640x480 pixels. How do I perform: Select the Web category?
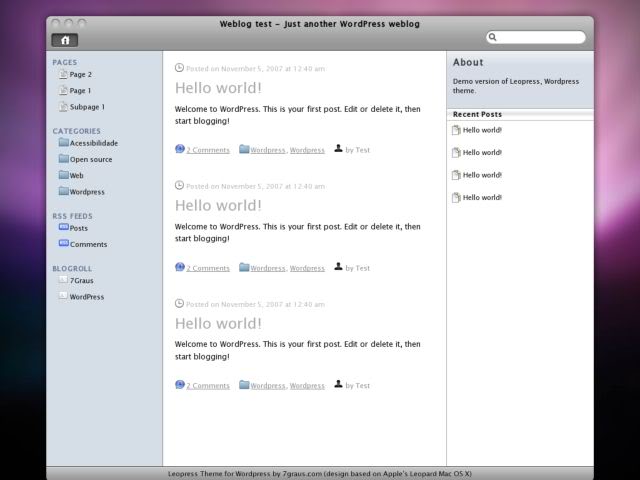(x=77, y=176)
